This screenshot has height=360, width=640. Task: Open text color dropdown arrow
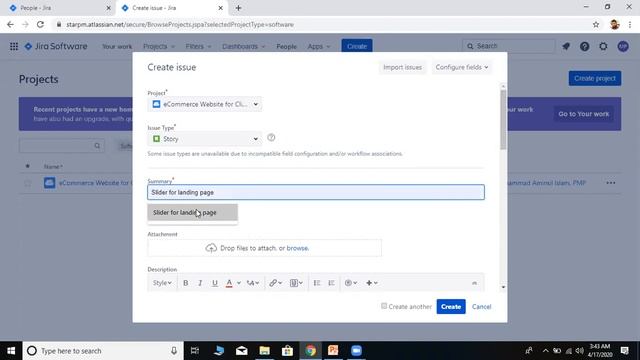pyautogui.click(x=239, y=283)
